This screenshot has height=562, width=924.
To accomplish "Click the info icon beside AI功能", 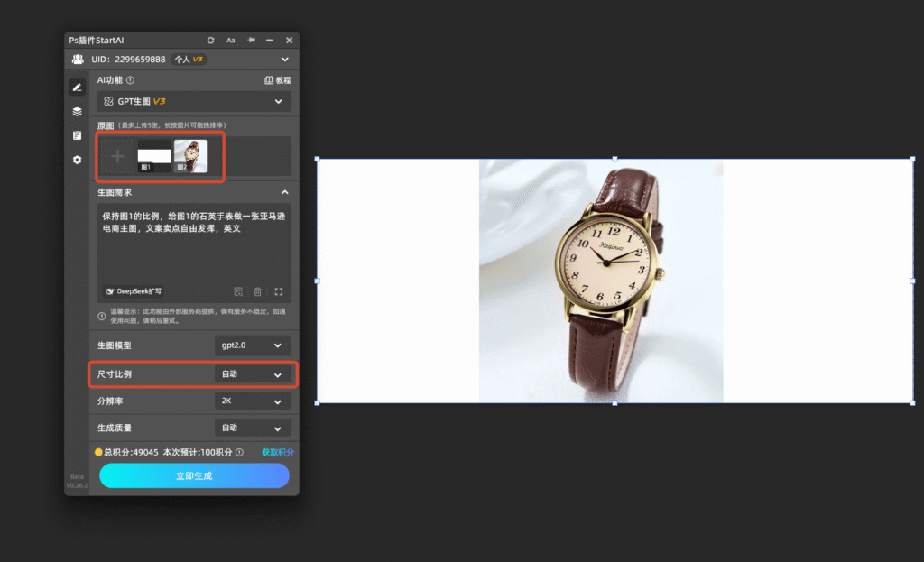I will 130,80.
